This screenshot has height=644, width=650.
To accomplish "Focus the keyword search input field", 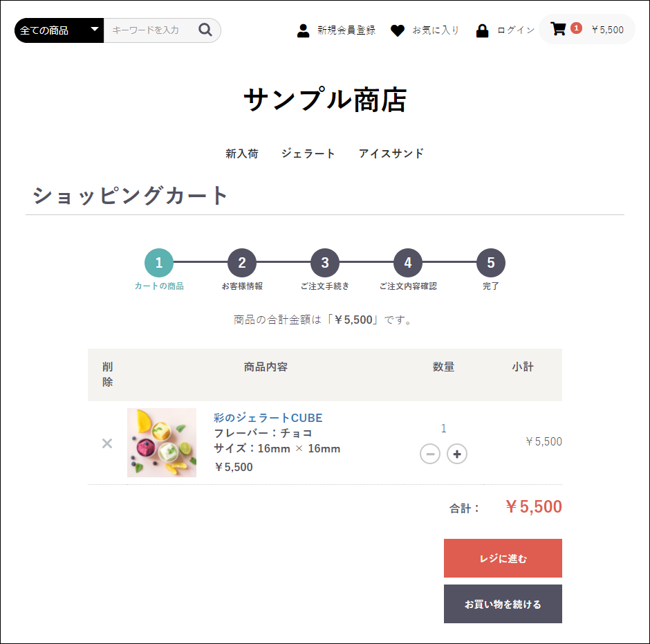I will [x=149, y=30].
